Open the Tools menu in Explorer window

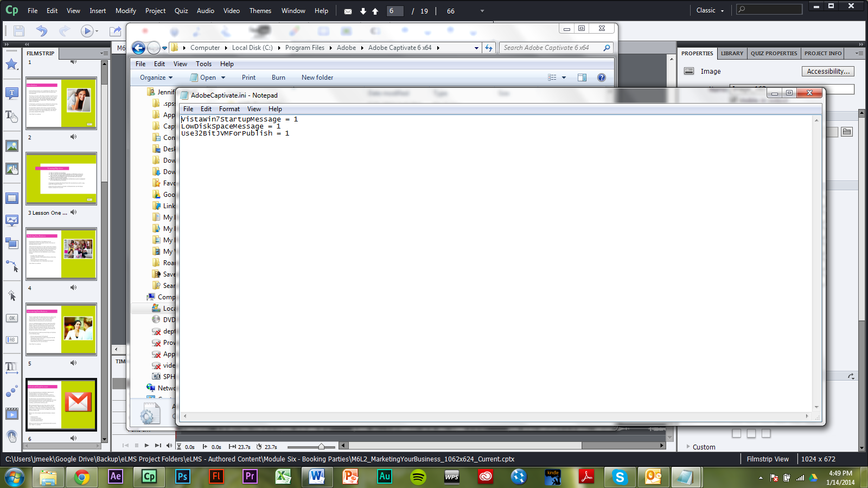coord(203,64)
